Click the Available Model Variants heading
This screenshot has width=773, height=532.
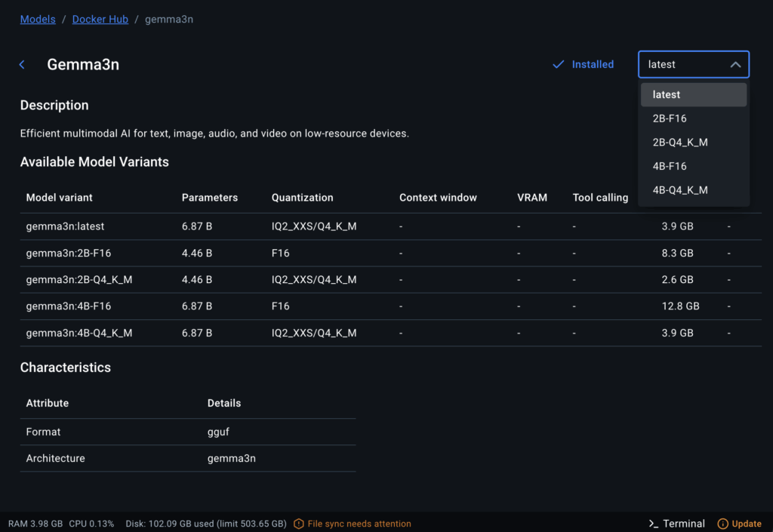tap(94, 161)
